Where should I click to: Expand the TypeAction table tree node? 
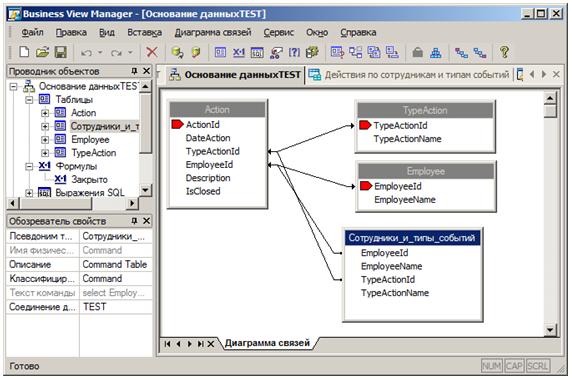tap(45, 153)
